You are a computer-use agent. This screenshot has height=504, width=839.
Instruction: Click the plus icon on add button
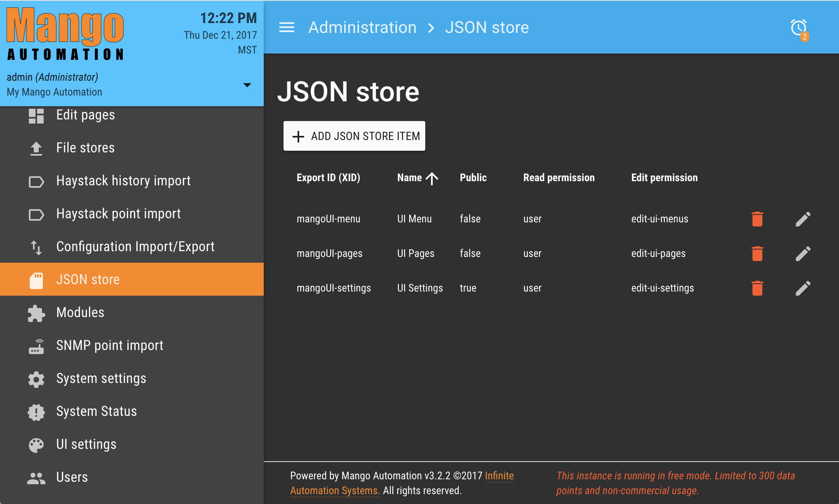pyautogui.click(x=298, y=136)
